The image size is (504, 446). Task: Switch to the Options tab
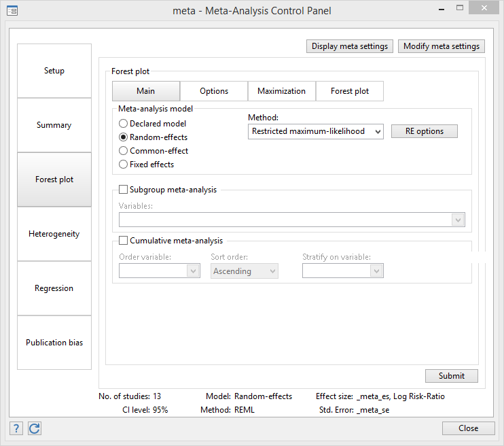pos(214,91)
